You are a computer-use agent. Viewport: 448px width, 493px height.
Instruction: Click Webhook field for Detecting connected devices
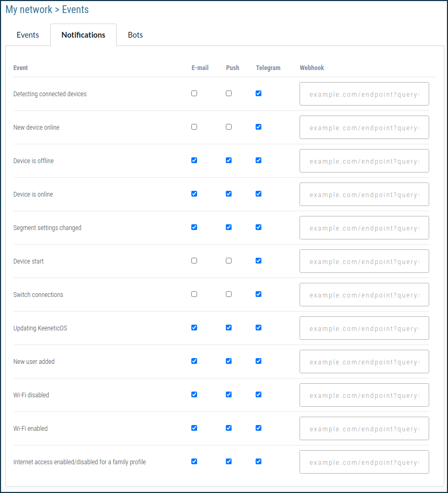(364, 94)
